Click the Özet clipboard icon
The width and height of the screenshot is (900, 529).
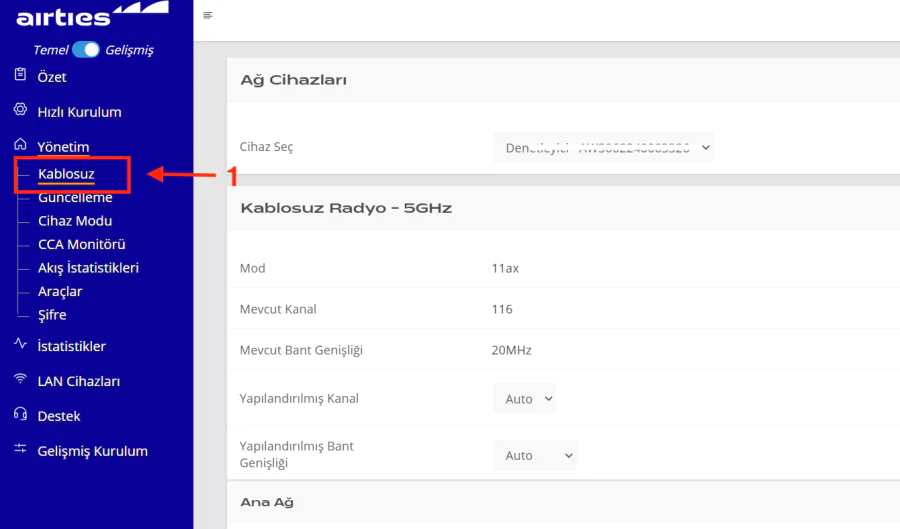pos(20,76)
